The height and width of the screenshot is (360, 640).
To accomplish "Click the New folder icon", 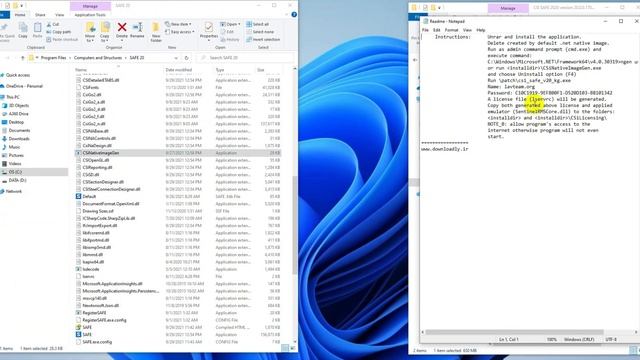I will coord(156,32).
